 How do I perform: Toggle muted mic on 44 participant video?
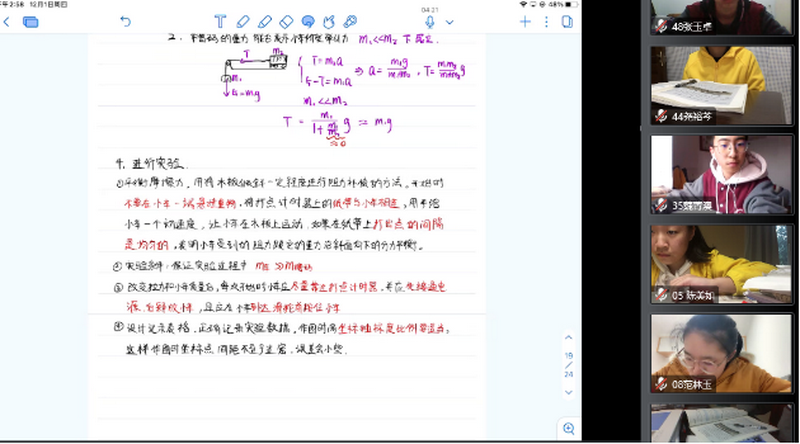661,116
